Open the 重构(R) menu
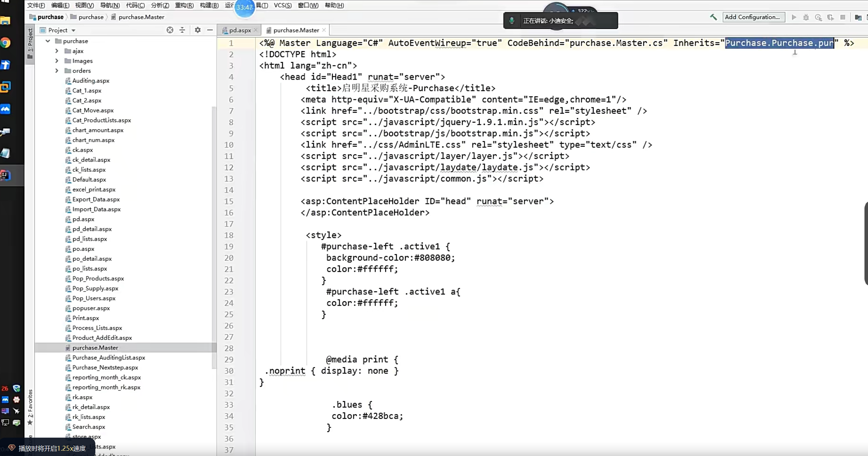 [x=184, y=5]
